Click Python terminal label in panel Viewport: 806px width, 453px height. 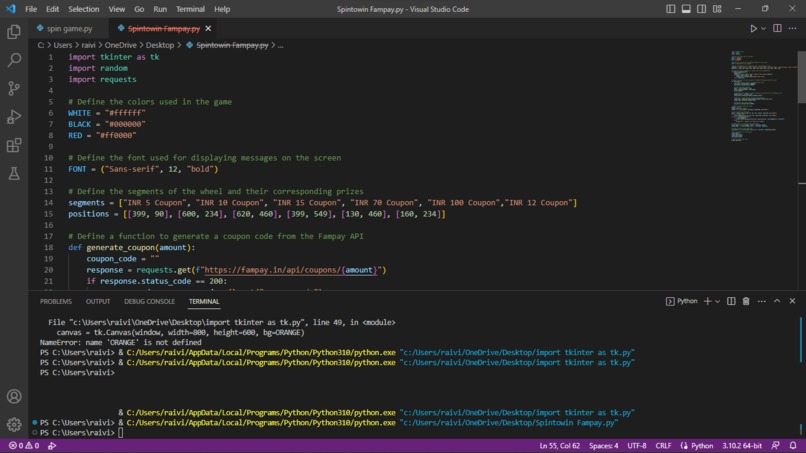click(x=682, y=301)
